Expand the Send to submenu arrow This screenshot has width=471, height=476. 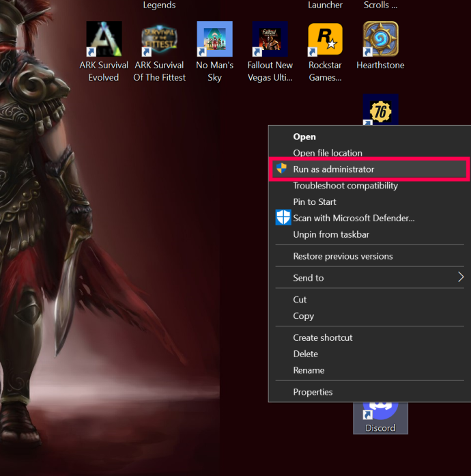461,277
